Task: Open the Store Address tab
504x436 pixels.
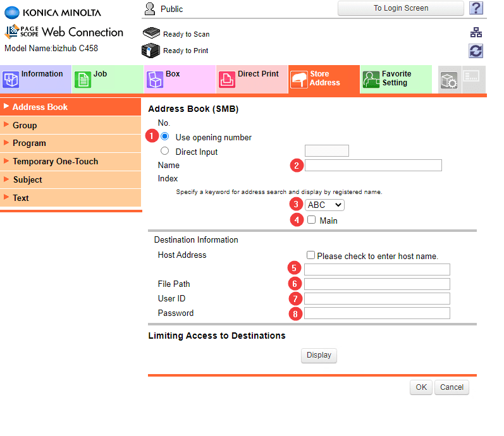Action: coord(324,79)
